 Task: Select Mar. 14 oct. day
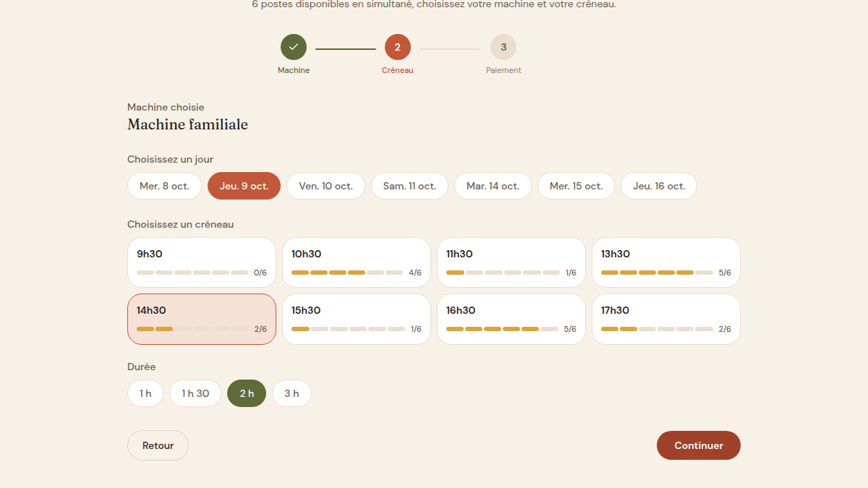493,186
